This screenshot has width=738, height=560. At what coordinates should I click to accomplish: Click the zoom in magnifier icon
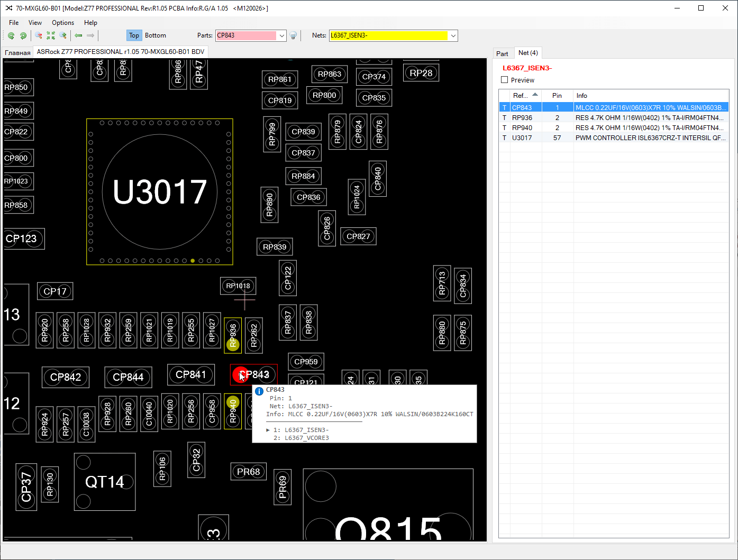(63, 35)
